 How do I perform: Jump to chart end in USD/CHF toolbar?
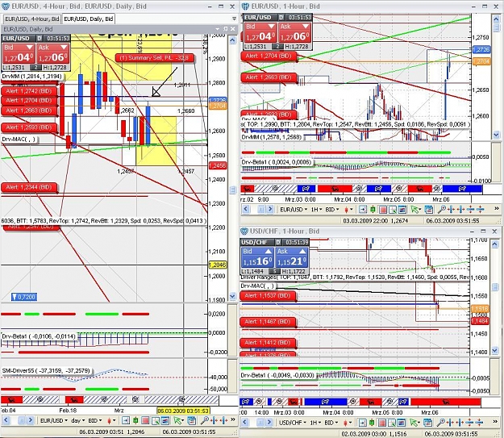coord(362,423)
